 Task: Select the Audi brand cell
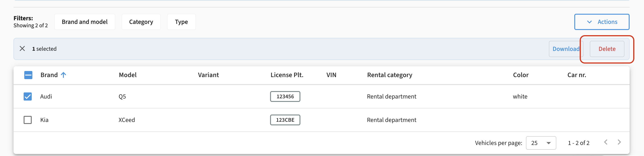coord(46,96)
